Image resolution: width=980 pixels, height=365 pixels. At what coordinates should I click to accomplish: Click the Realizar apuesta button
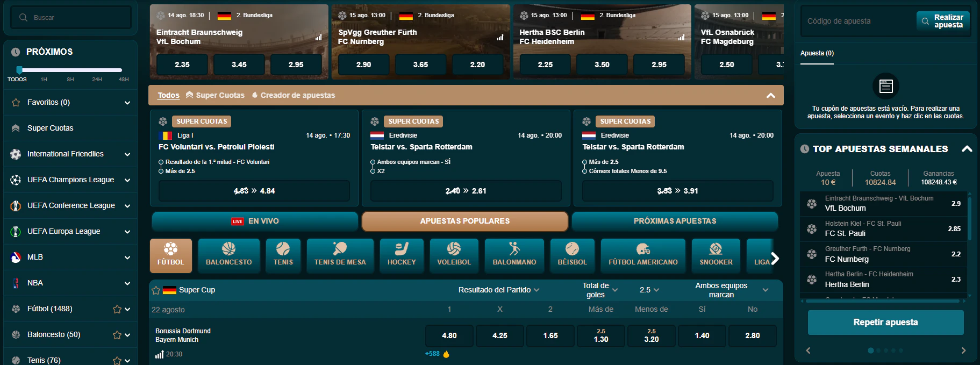(x=943, y=21)
